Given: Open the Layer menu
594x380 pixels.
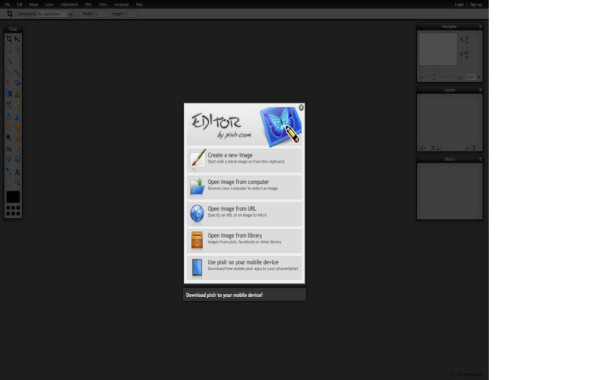Looking at the screenshot, I should tap(50, 5).
